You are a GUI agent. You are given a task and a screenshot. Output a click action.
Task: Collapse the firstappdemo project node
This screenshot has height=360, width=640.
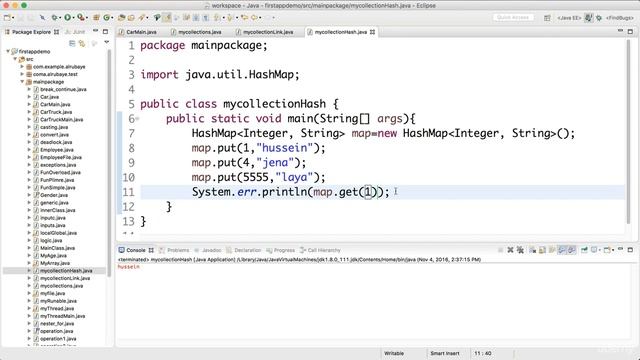(8, 51)
